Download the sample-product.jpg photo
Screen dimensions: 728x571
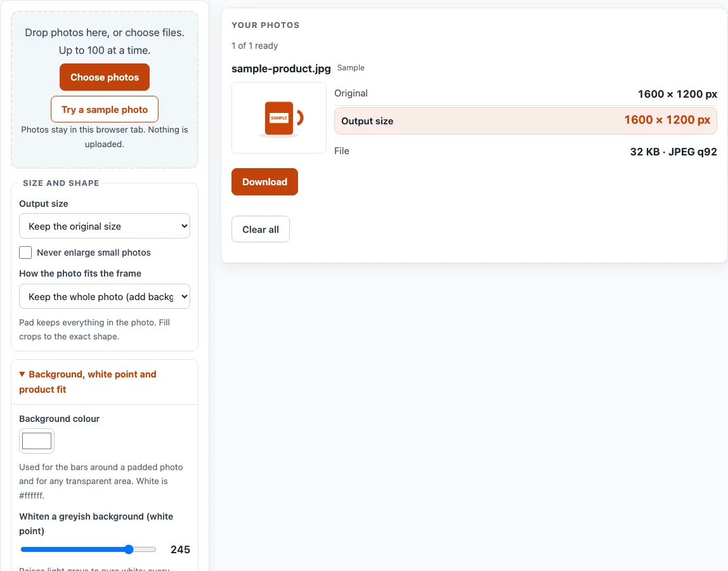click(x=264, y=181)
